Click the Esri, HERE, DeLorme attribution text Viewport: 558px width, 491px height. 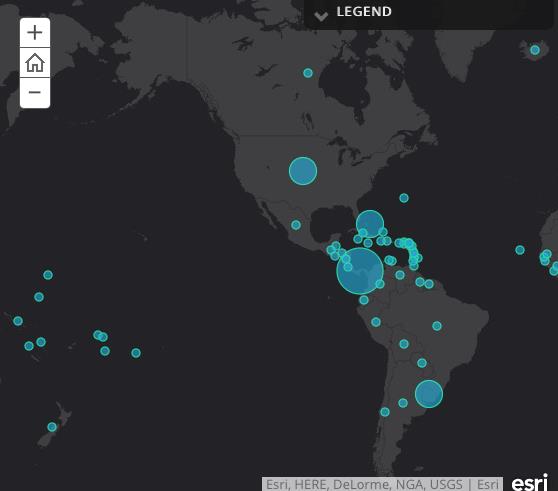(382, 484)
